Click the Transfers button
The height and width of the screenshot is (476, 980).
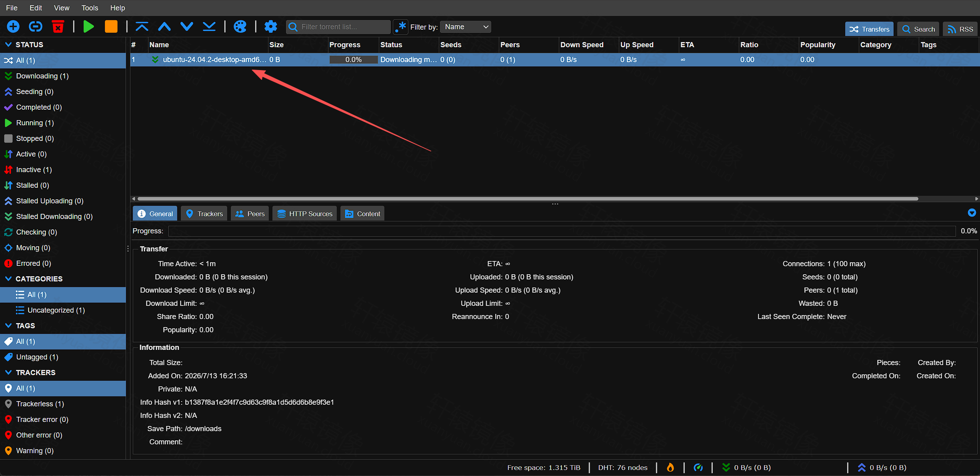coord(869,29)
